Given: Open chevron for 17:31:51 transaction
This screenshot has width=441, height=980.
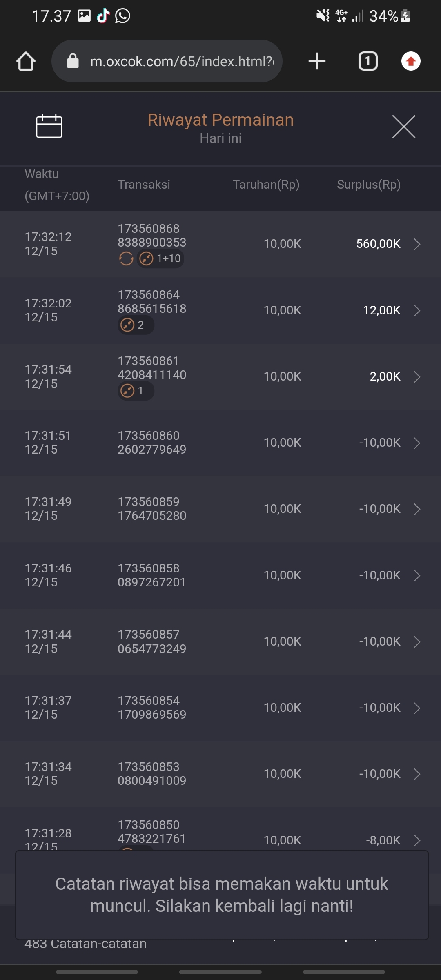Looking at the screenshot, I should [417, 443].
